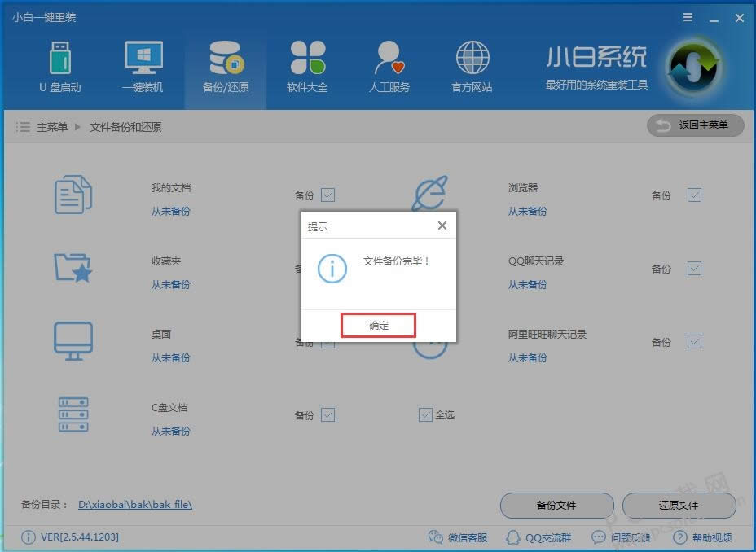Click 从未备份 under QQ聊天记录
756x552 pixels.
point(527,284)
